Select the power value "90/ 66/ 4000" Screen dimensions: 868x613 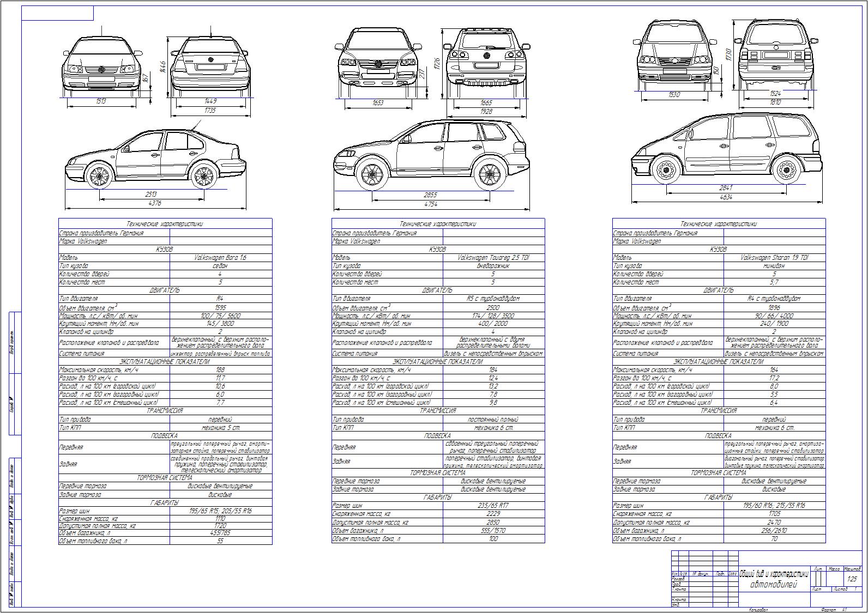pos(774,315)
